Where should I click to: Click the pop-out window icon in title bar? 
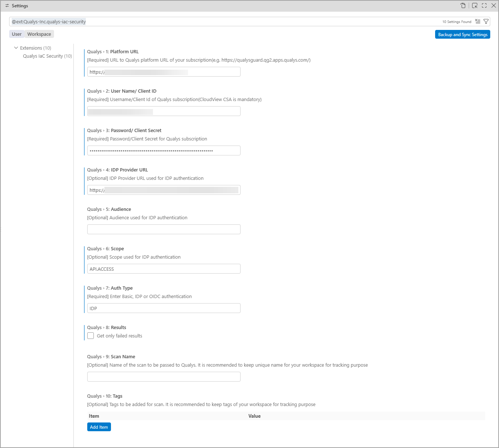[475, 5]
